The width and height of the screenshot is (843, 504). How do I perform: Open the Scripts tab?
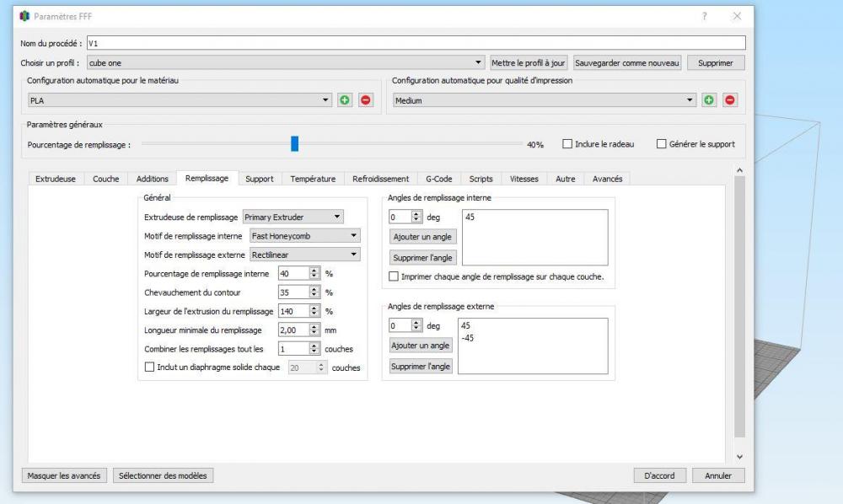pyautogui.click(x=481, y=179)
